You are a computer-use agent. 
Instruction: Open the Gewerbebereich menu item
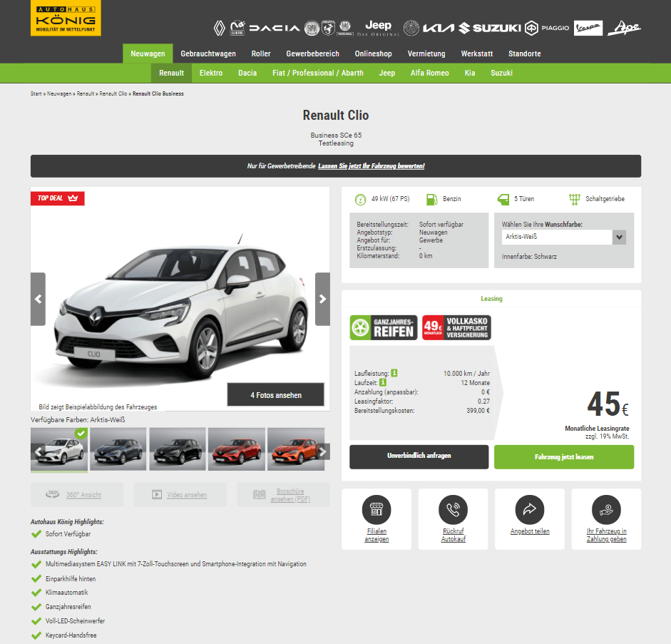pos(313,53)
